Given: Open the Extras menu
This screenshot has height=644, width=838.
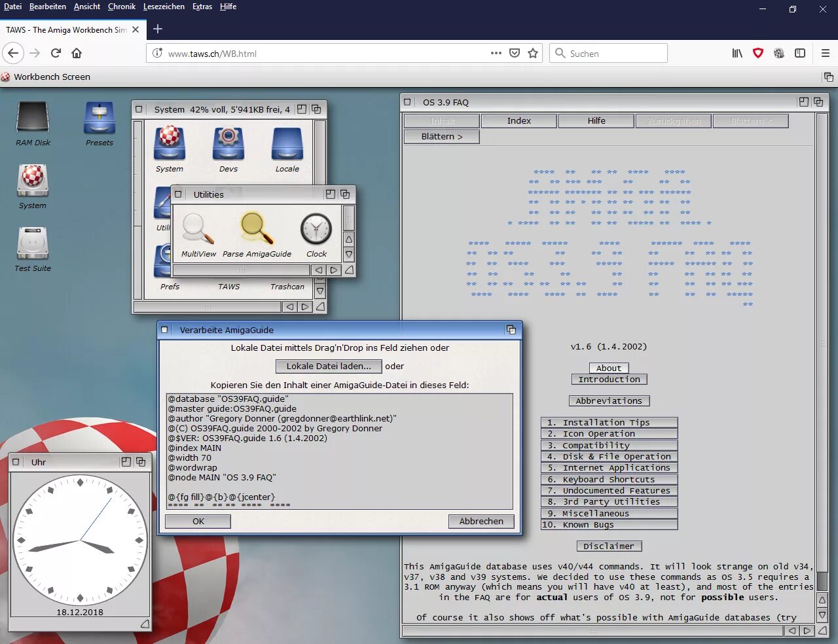Looking at the screenshot, I should pos(202,7).
